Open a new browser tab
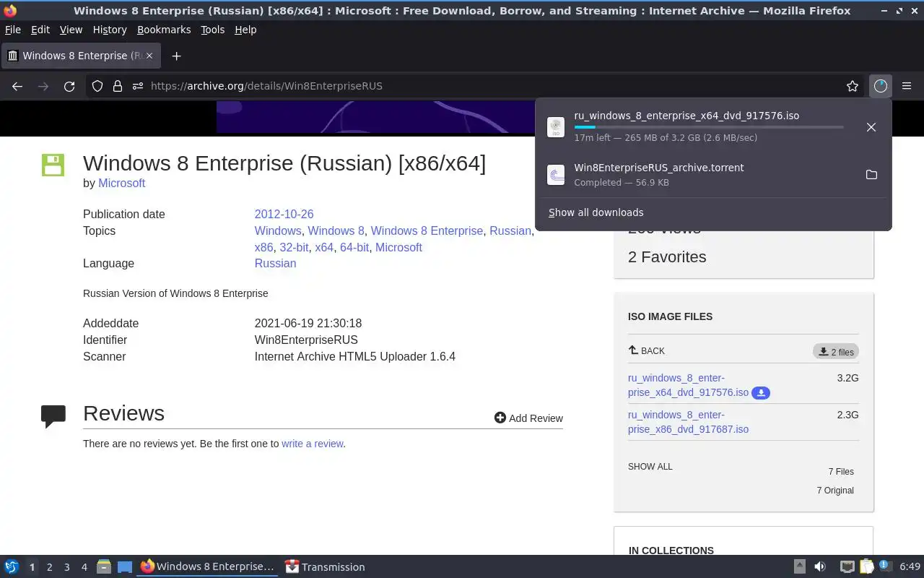The image size is (924, 578). [176, 56]
